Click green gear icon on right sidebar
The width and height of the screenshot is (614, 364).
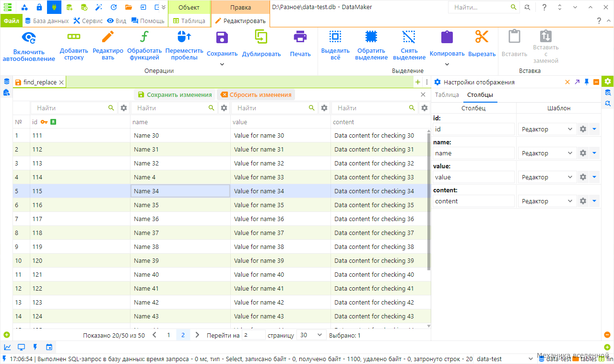tap(608, 82)
